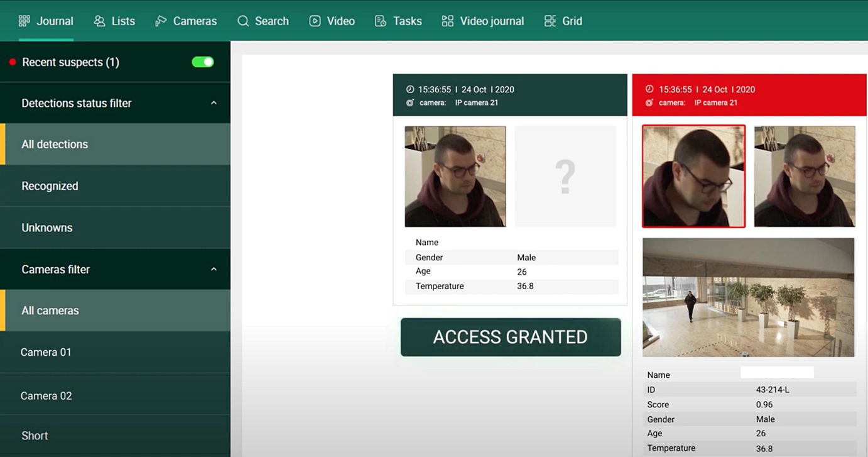The width and height of the screenshot is (868, 457).
Task: Collapse the Detections status filter section
Action: 214,103
